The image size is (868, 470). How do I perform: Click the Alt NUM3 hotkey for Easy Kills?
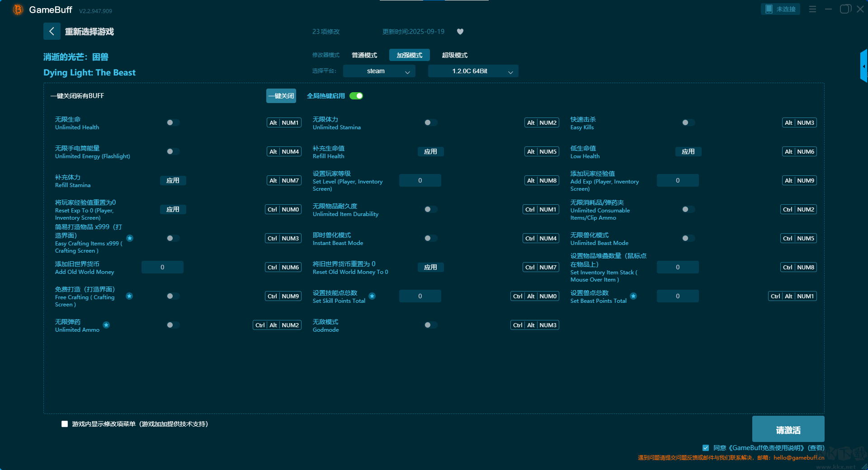[x=799, y=122]
